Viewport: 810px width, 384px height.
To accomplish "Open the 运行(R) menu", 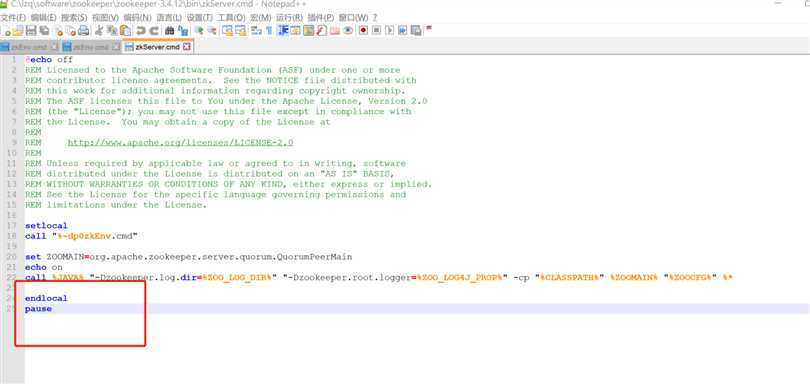I will point(289,17).
